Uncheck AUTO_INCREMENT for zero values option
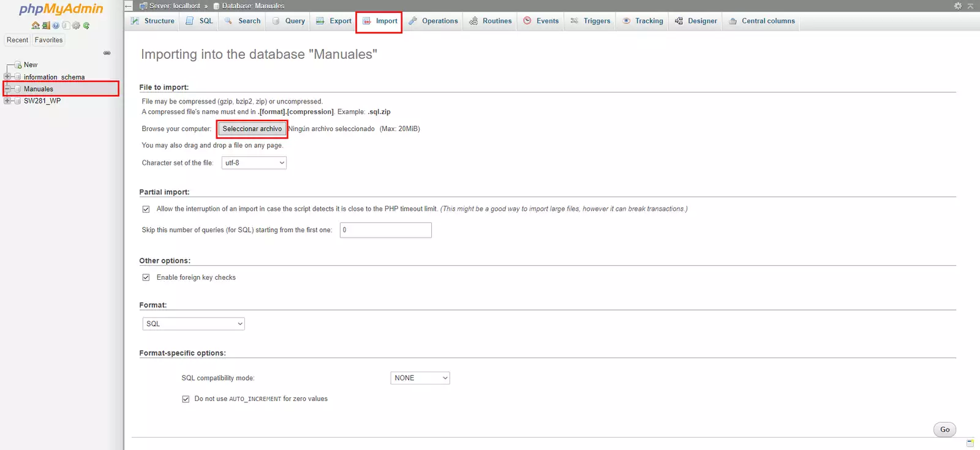Screen dimensions: 980x450 (x=186, y=399)
